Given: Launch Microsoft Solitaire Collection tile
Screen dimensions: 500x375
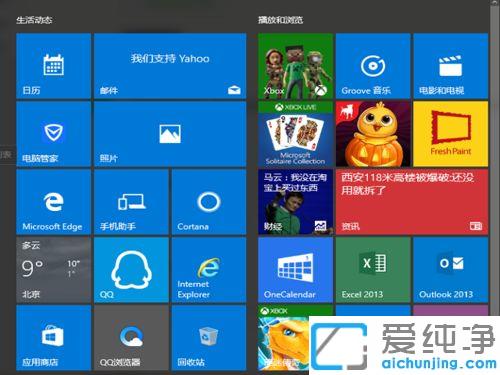Looking at the screenshot, I should (295, 134).
